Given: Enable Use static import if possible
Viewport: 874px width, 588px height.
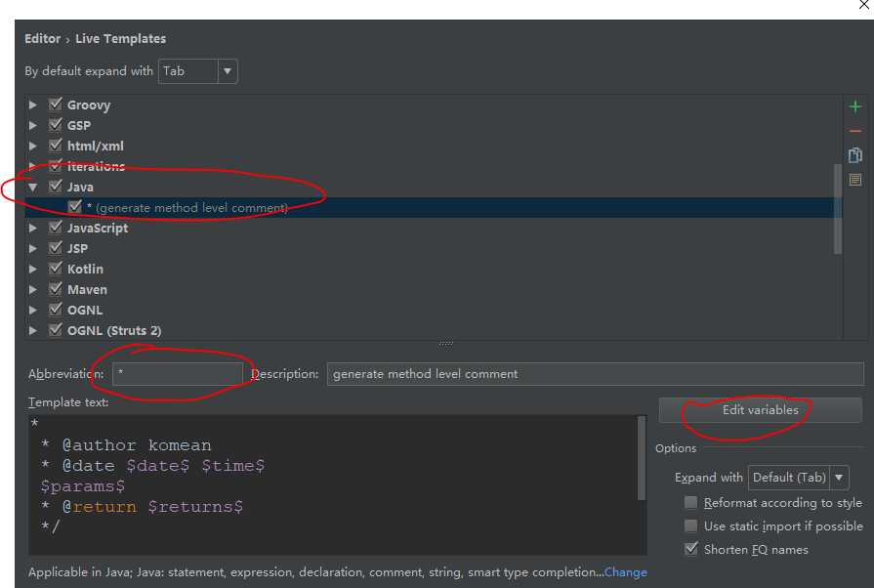Looking at the screenshot, I should [x=691, y=525].
